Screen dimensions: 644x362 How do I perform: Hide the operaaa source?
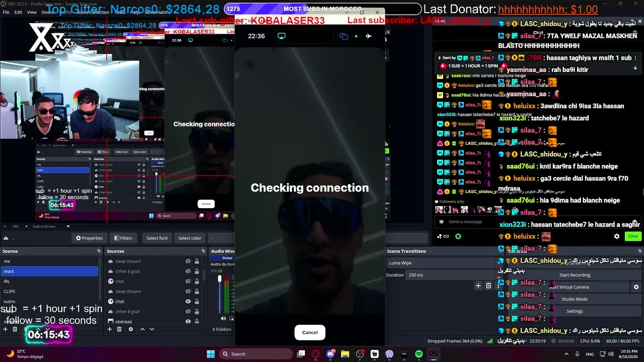188,322
